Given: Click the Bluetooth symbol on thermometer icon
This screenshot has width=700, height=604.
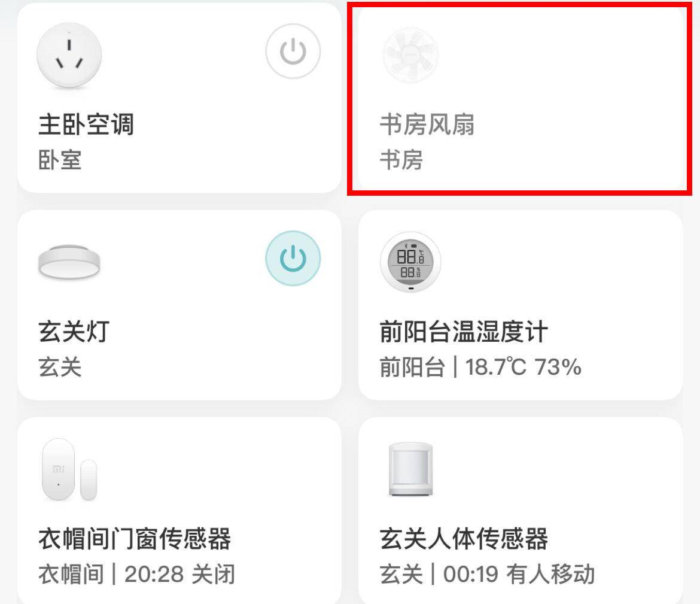Looking at the screenshot, I should click(407, 245).
